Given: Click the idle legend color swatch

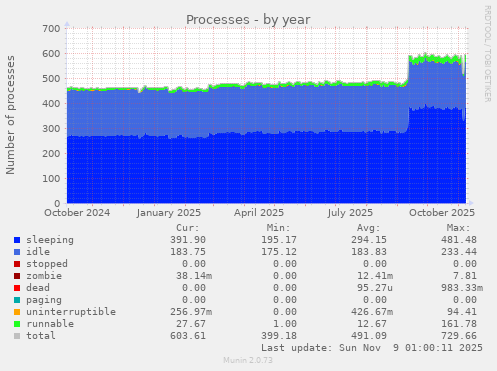Looking at the screenshot, I should tap(17, 252).
